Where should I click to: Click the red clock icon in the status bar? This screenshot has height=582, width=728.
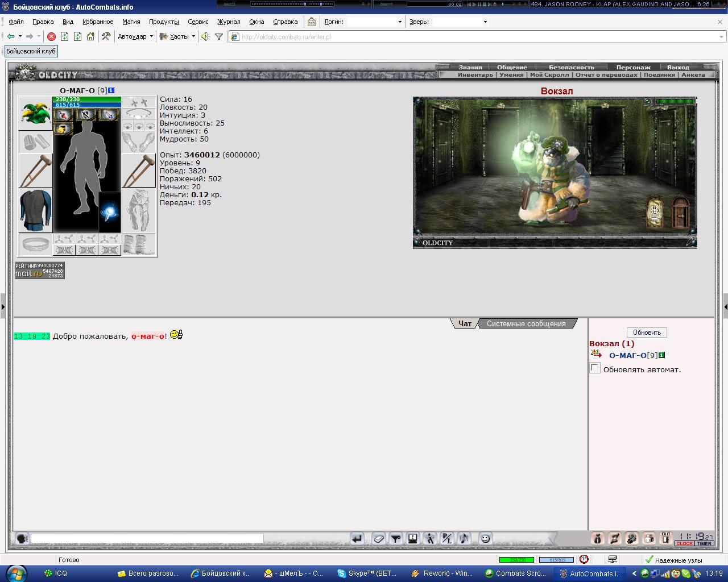tap(584, 560)
